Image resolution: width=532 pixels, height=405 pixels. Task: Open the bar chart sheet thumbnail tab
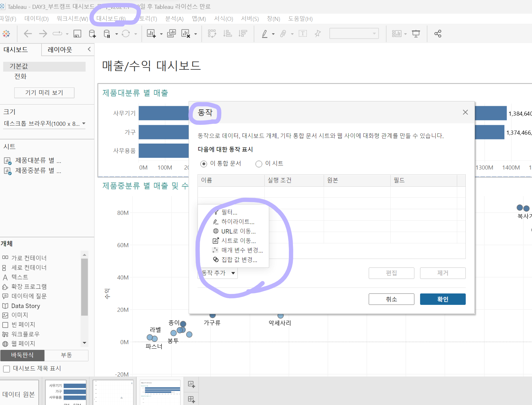(66, 393)
